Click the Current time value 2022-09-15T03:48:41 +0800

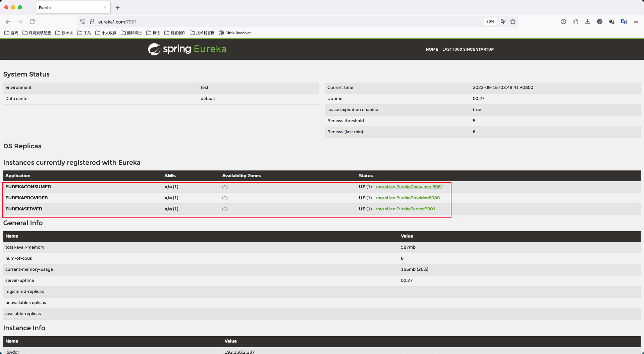pyautogui.click(x=503, y=88)
